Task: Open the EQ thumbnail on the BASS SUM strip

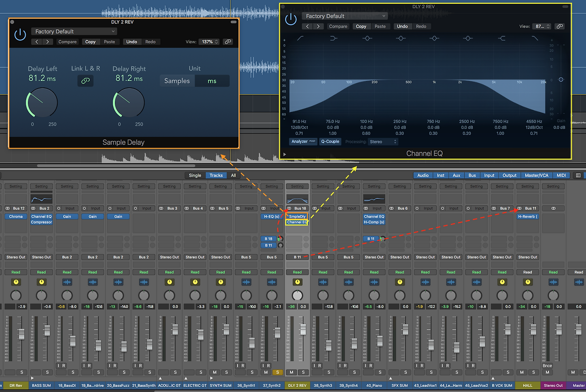Action: click(x=41, y=199)
